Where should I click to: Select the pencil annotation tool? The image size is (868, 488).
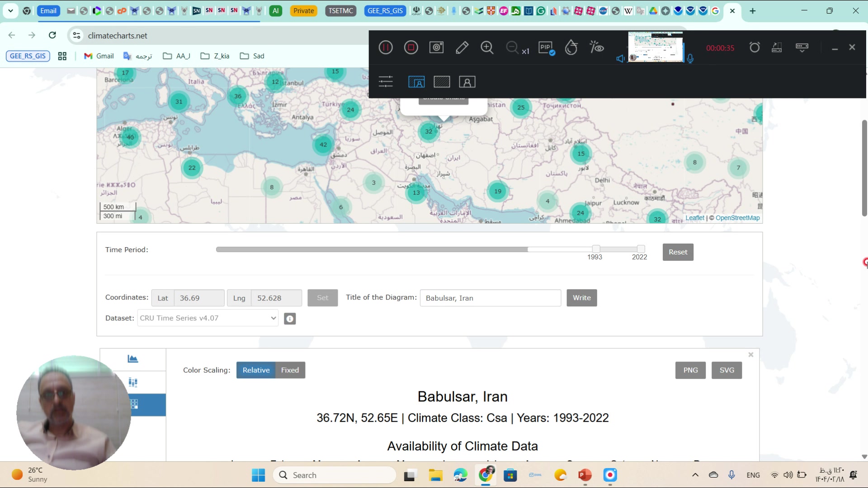click(x=462, y=47)
